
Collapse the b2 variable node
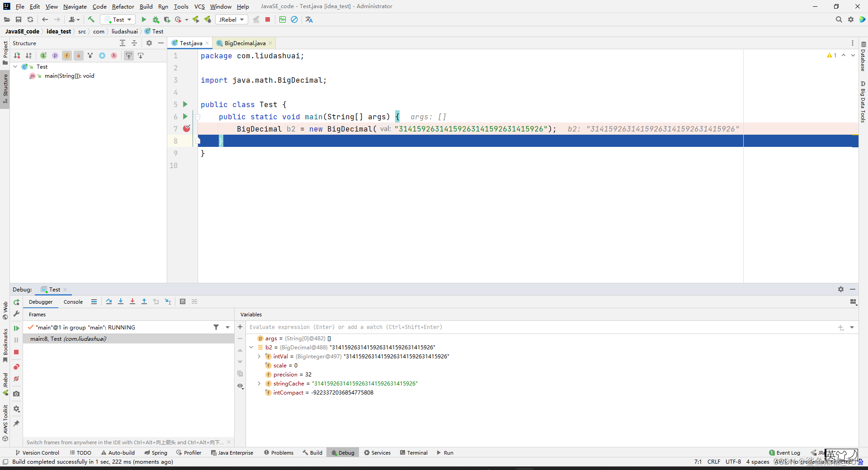pyautogui.click(x=251, y=347)
